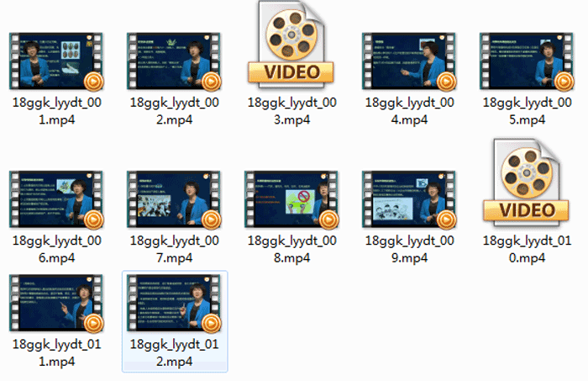Click the filename label 18ggk_lyydt_010.mp4
Image resolution: width=588 pixels, height=381 pixels.
tap(527, 249)
